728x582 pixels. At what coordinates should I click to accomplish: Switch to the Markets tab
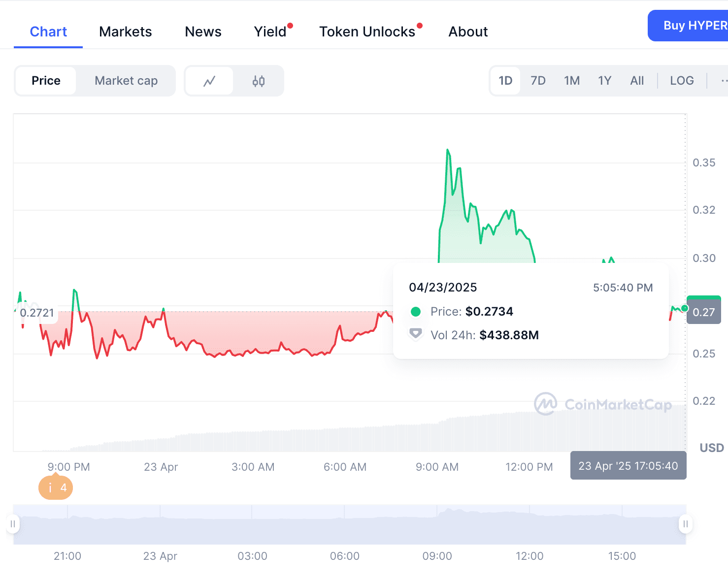125,31
